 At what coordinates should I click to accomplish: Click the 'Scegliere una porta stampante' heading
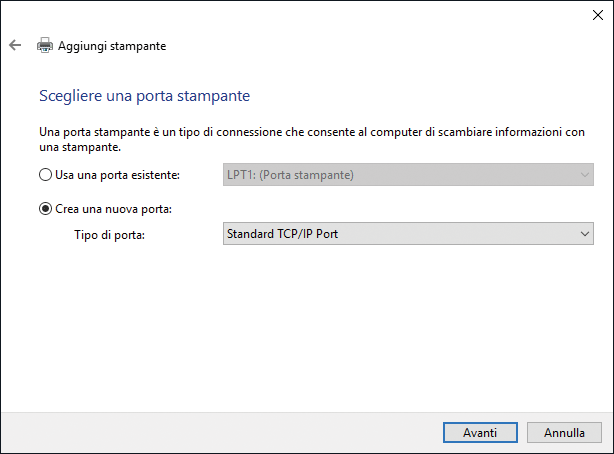tap(144, 96)
